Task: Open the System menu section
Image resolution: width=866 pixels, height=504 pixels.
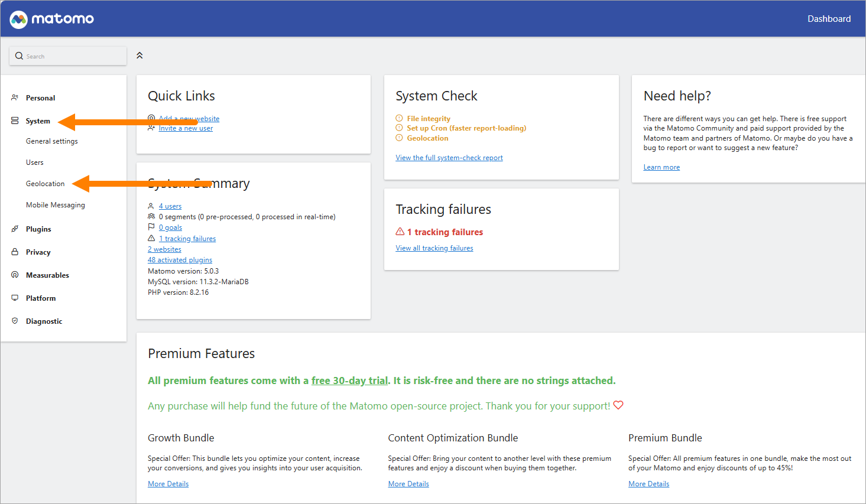Action: pos(38,121)
